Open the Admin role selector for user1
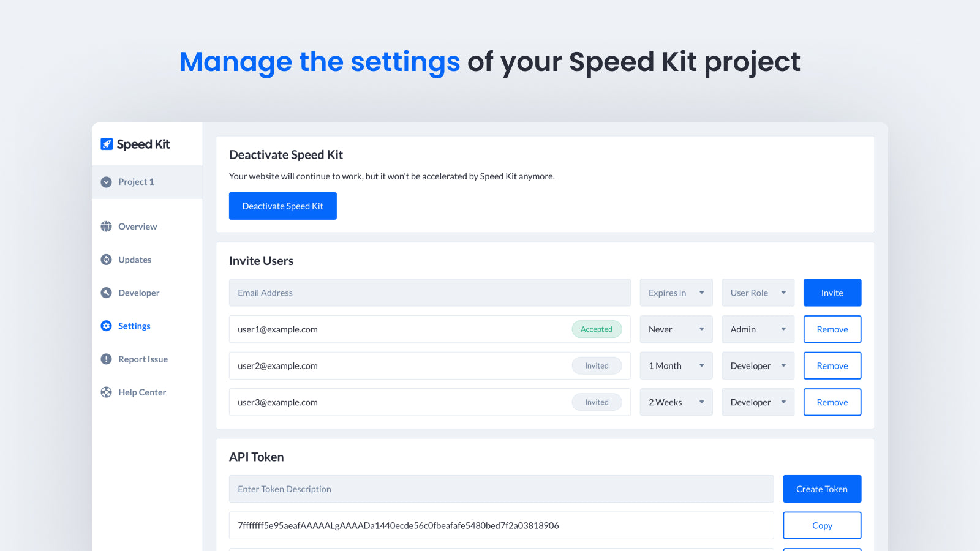 click(758, 329)
